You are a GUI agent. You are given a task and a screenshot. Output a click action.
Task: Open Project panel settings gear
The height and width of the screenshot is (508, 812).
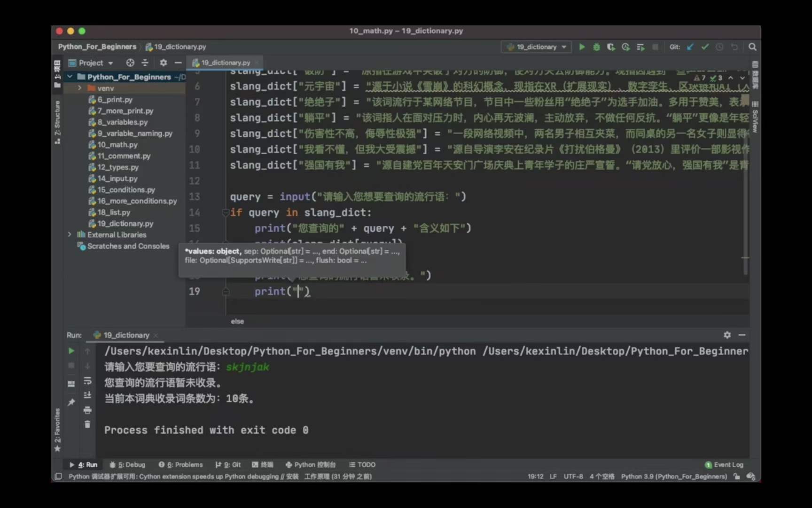tap(163, 63)
